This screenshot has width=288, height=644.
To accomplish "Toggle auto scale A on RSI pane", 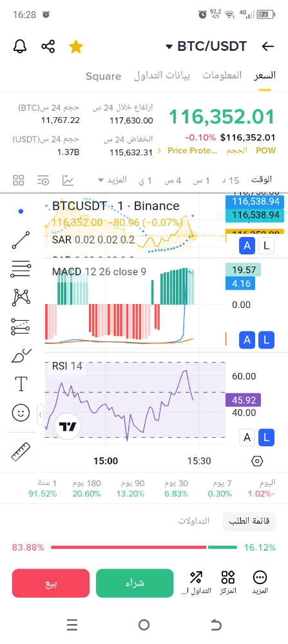I will coord(247,437).
